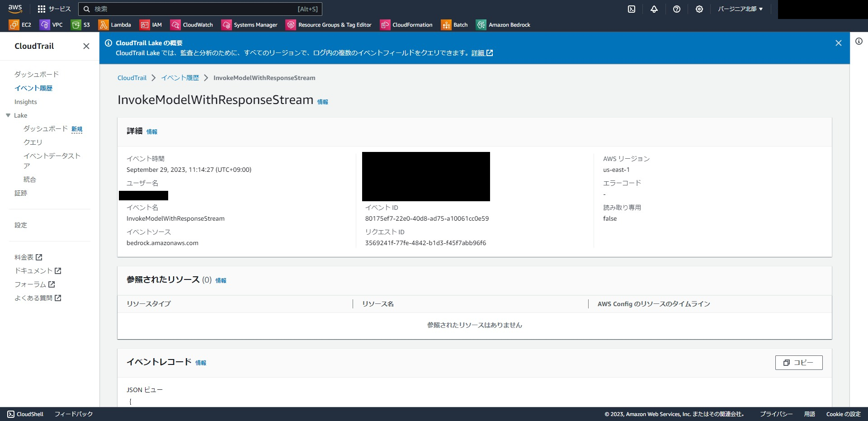Open the フォーラム external link
868x421 pixels.
(x=35, y=284)
